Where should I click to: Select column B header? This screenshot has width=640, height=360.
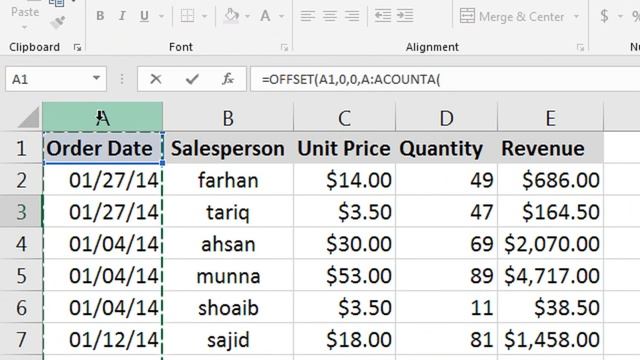tap(228, 117)
